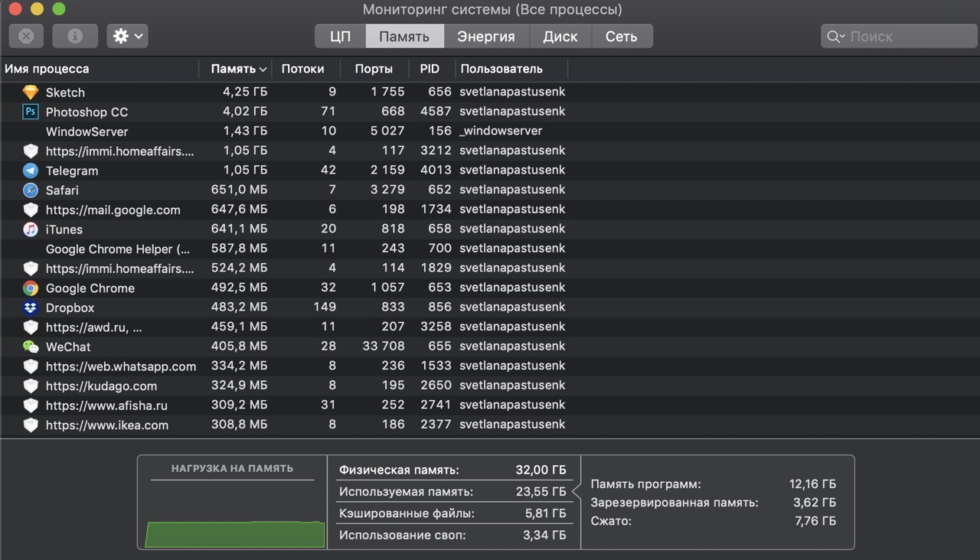Click the Физическая память 32,00 ГБ row
The width and height of the screenshot is (980, 560).
coord(453,470)
